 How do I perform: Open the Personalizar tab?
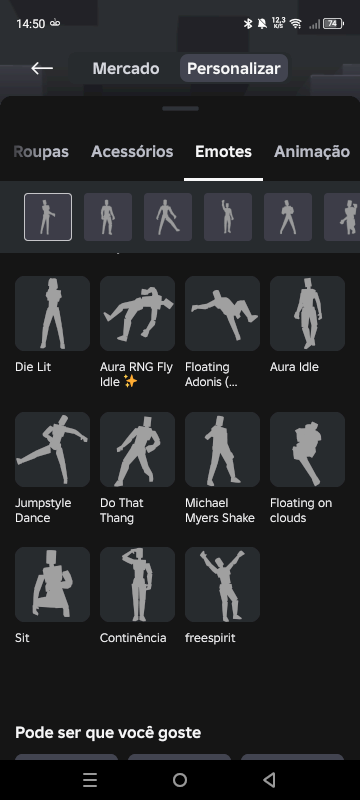[x=234, y=68]
